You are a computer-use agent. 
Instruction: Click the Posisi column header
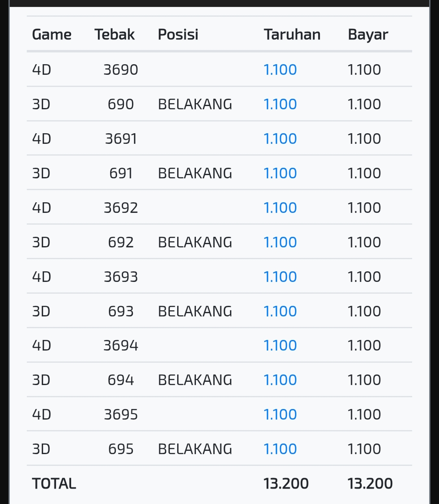coord(178,35)
